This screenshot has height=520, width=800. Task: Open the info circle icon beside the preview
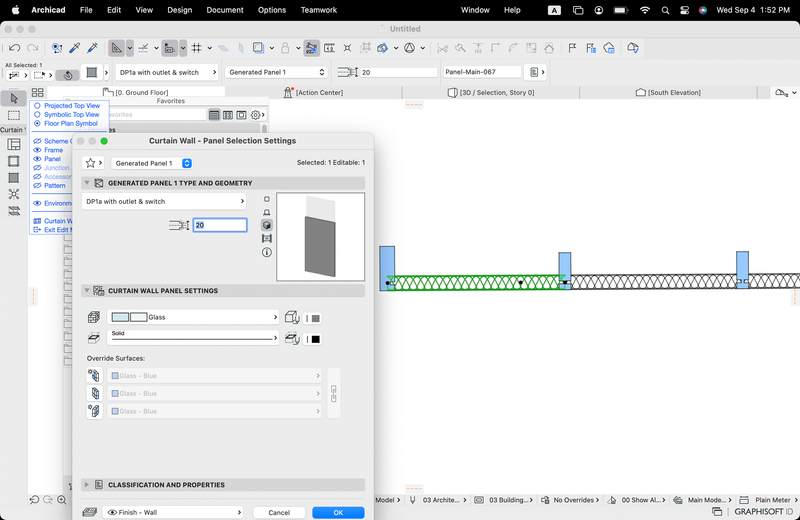point(266,252)
